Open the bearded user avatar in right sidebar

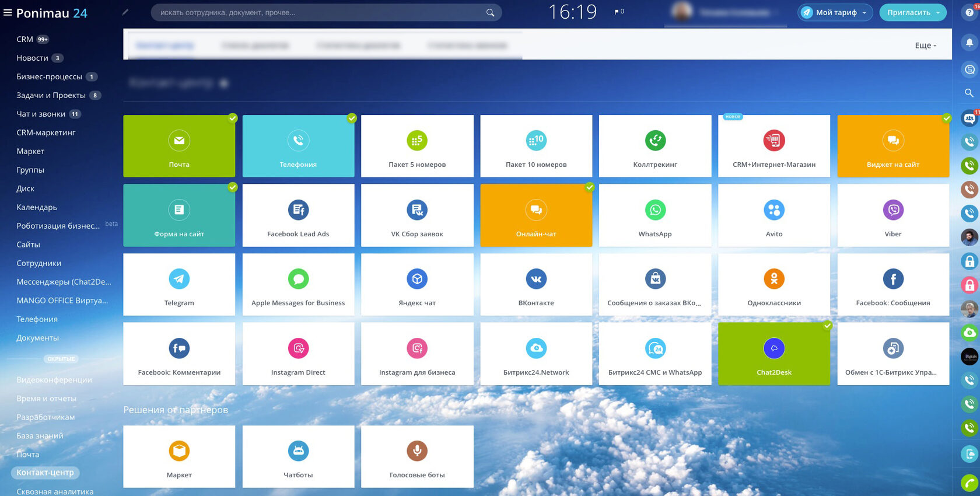click(x=970, y=237)
